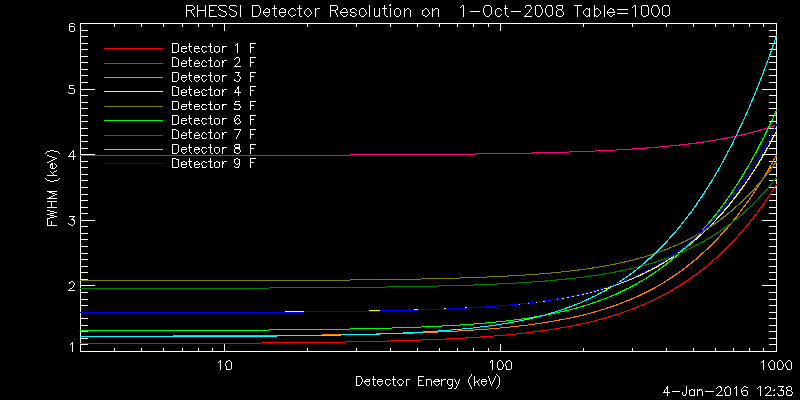This screenshot has height=400, width=800.
Task: Select the "Detector 1 F" legend label
Action: pos(213,48)
